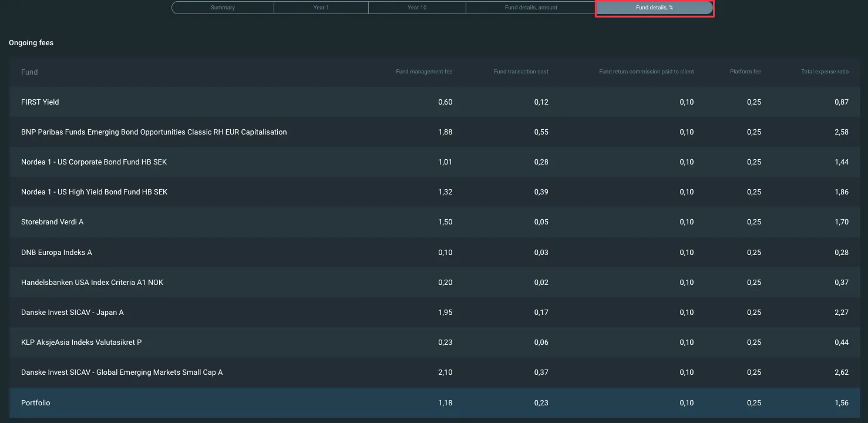Click Portfolio return commission 0,10

point(687,403)
